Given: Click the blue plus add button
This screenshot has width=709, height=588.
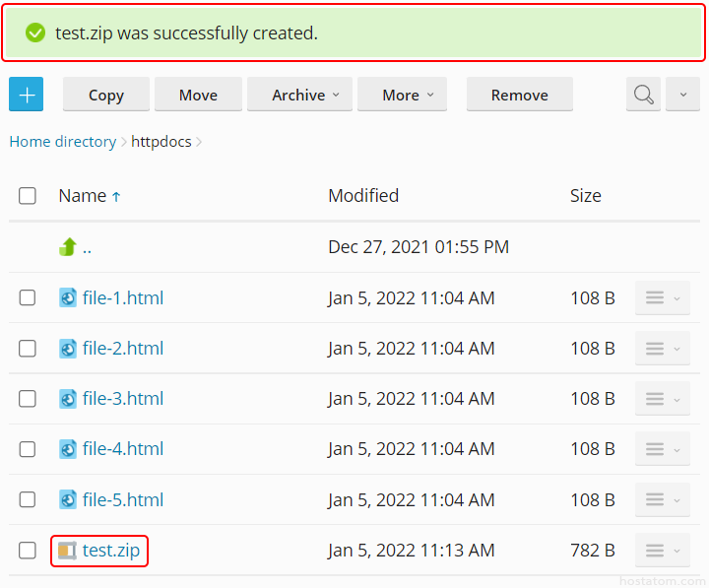Looking at the screenshot, I should tap(27, 95).
